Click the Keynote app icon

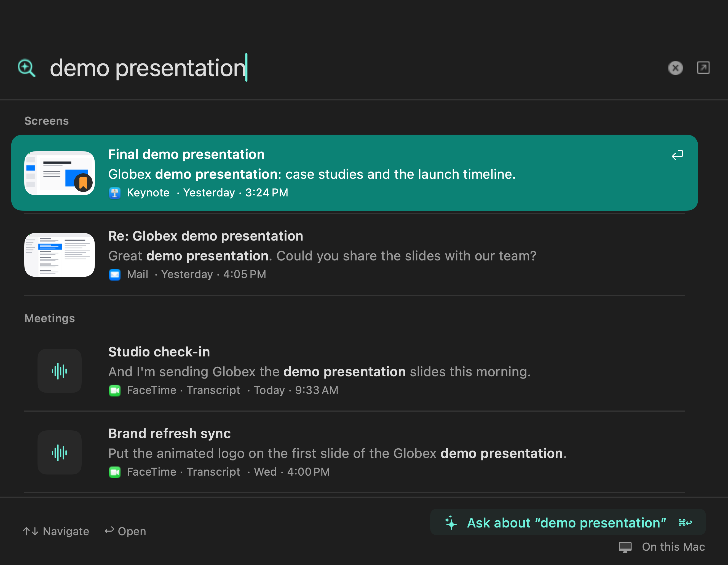(x=115, y=193)
